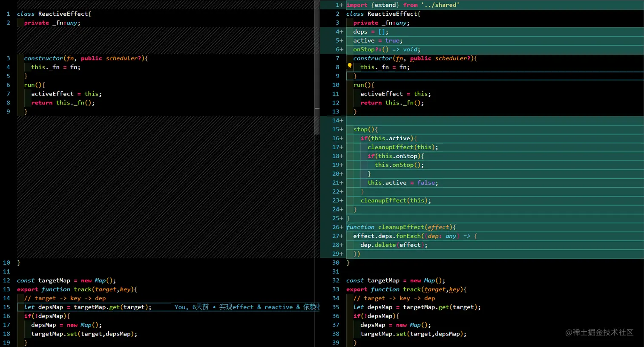
Task: Select the added import {extend} line
Action: tap(403, 5)
